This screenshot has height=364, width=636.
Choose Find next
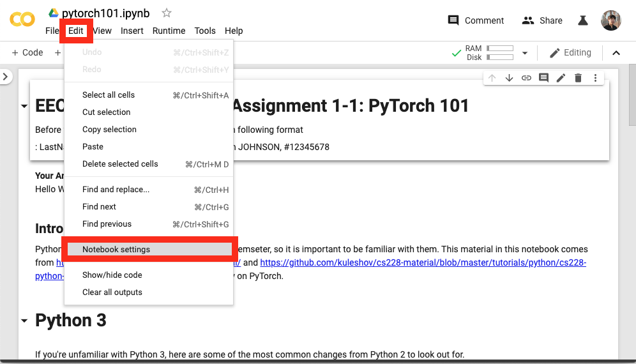pos(149,206)
